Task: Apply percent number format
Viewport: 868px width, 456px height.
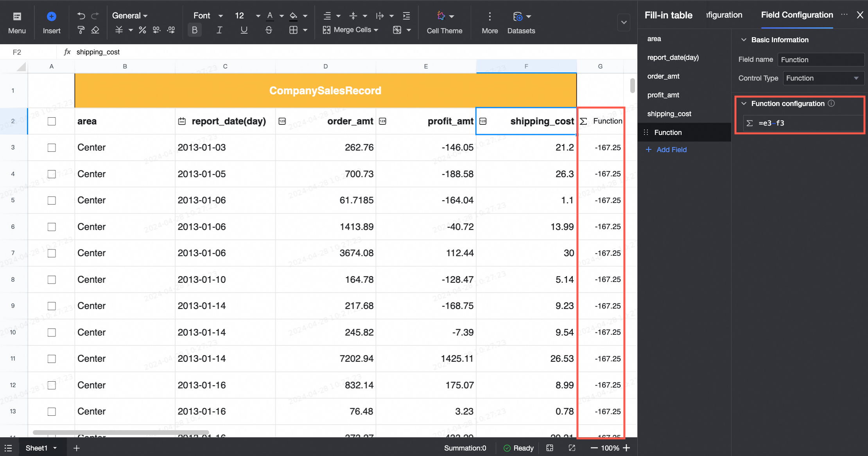Action: click(142, 30)
